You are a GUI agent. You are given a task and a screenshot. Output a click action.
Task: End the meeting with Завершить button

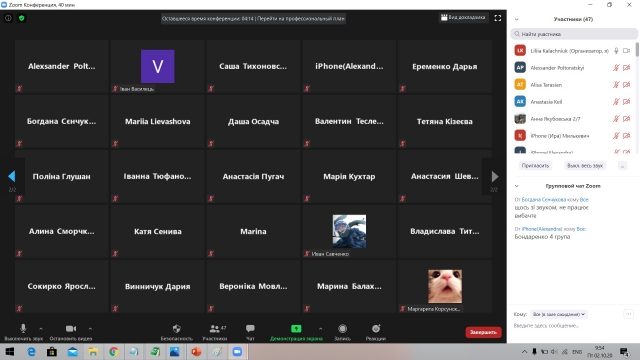pyautogui.click(x=483, y=332)
